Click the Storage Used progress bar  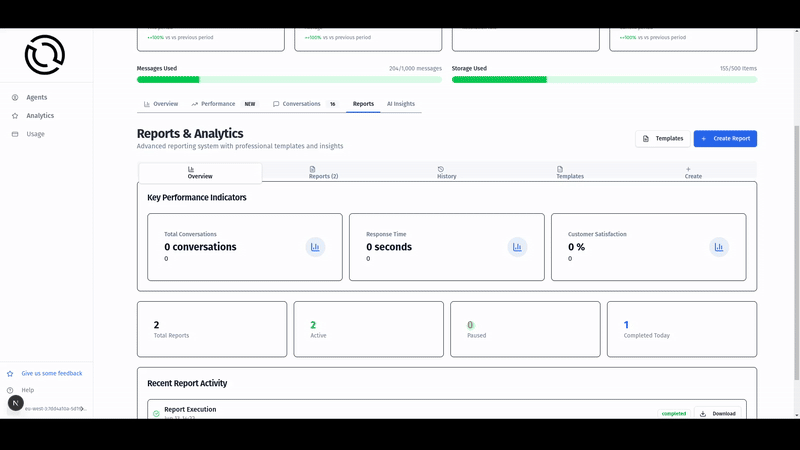click(605, 80)
